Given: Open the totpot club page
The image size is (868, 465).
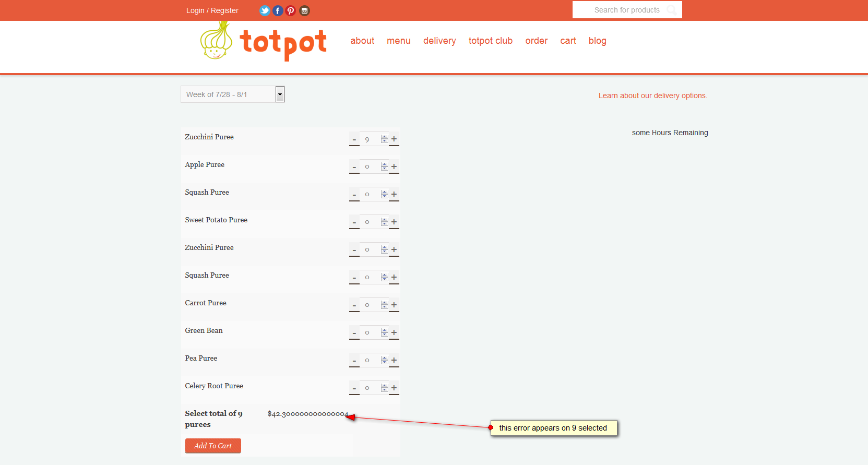Looking at the screenshot, I should click(491, 41).
